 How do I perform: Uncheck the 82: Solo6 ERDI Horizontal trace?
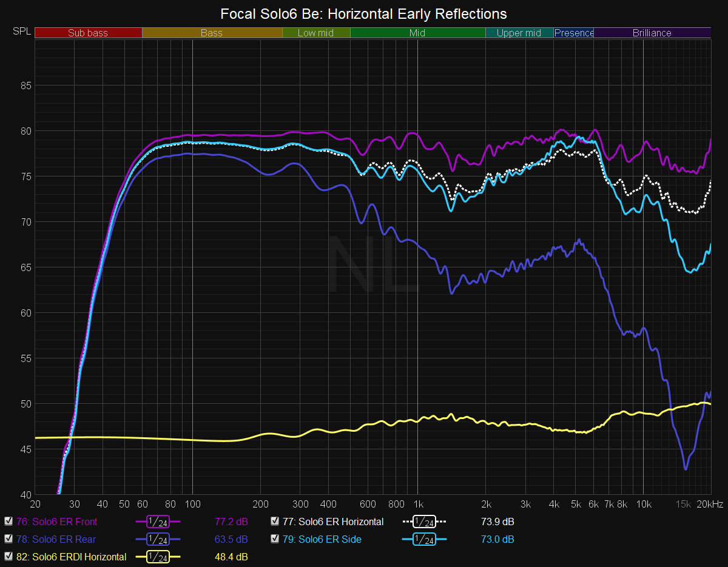8,557
